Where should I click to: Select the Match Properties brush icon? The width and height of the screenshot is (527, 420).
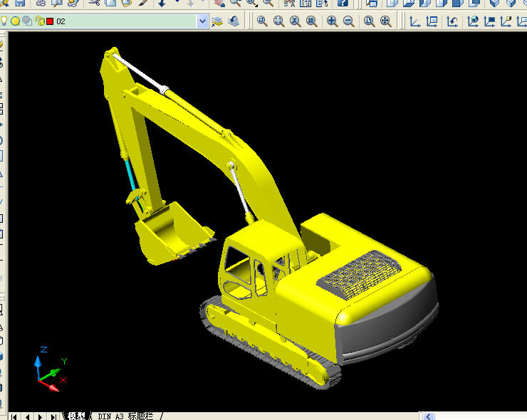[143, 3]
